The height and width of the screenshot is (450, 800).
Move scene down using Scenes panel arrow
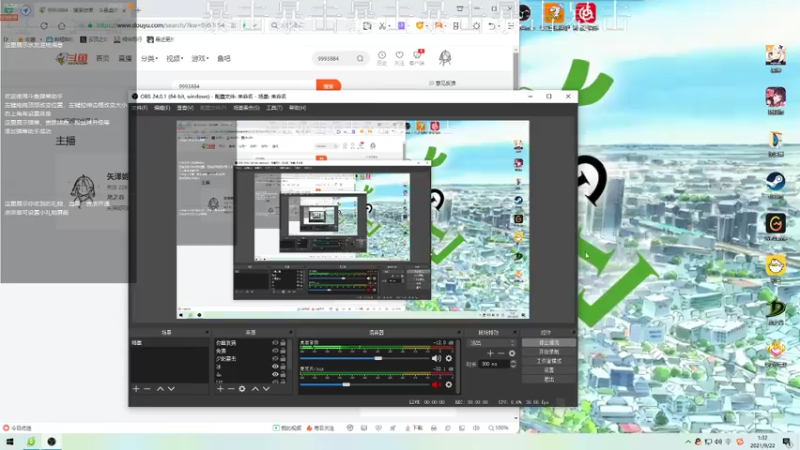[x=171, y=389]
